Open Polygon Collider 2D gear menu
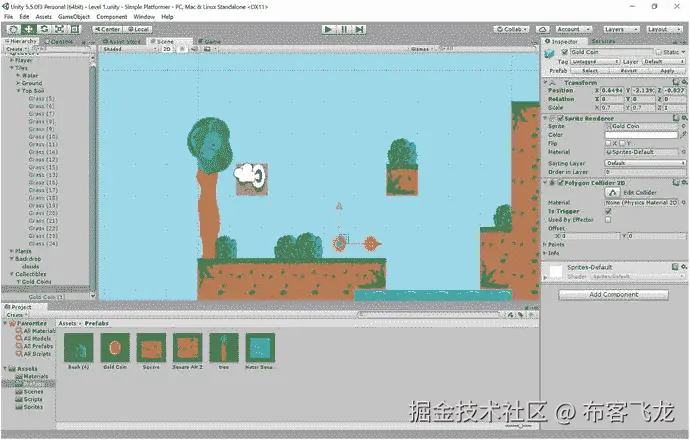Screen dimensions: 690x440 [x=684, y=183]
